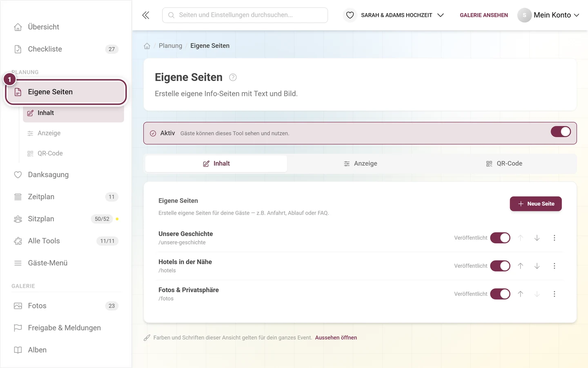The height and width of the screenshot is (368, 588).
Task: Click the Aussehen öffnen link
Action: [336, 338]
